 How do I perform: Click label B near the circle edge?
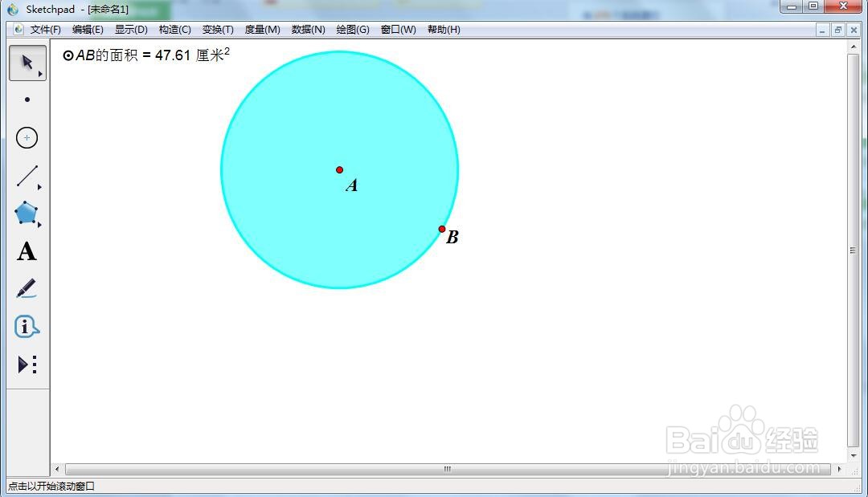click(452, 237)
